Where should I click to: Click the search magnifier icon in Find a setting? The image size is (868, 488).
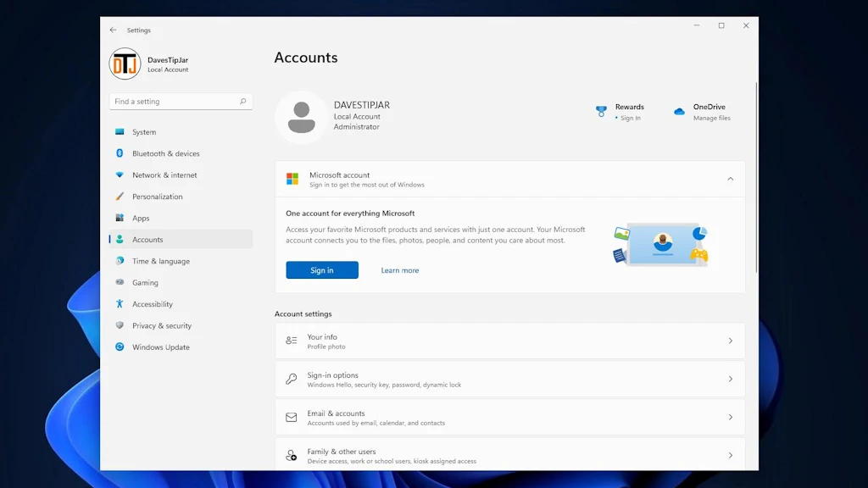(x=242, y=102)
